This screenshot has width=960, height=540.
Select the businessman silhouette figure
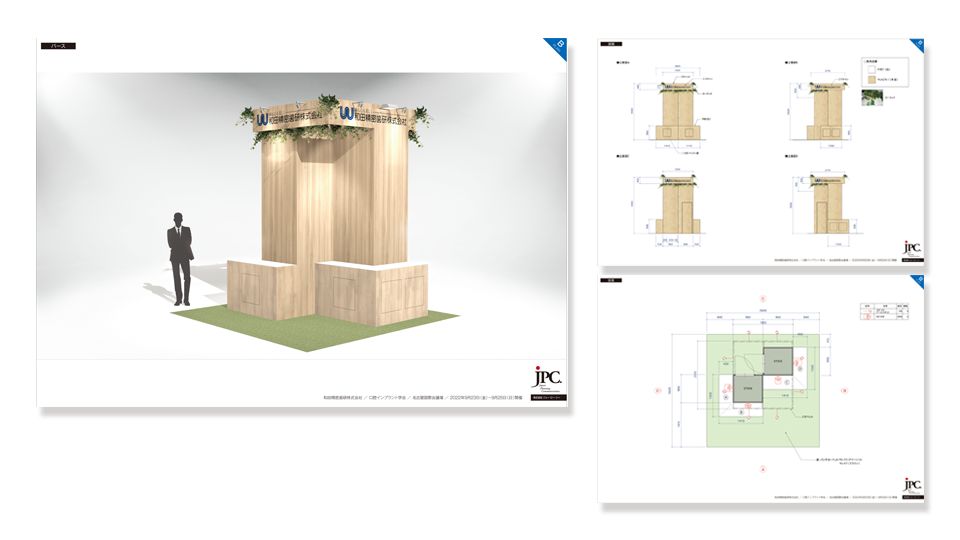(x=180, y=259)
